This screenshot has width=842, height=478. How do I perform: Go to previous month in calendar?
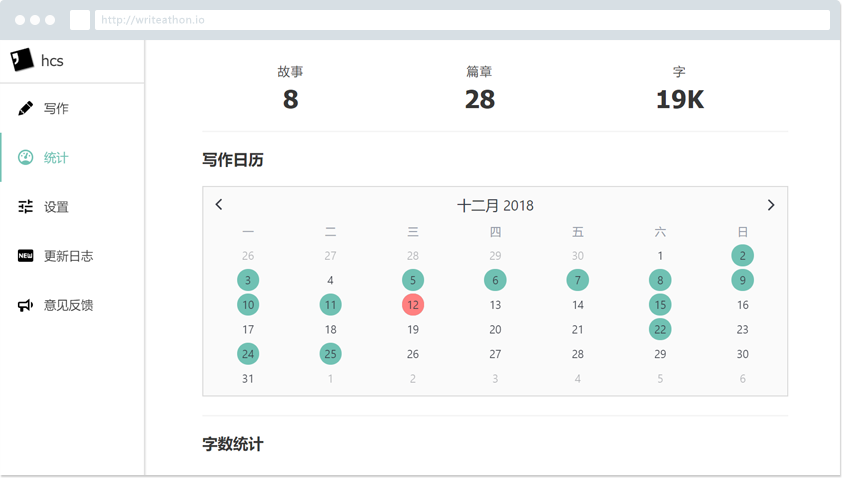219,205
